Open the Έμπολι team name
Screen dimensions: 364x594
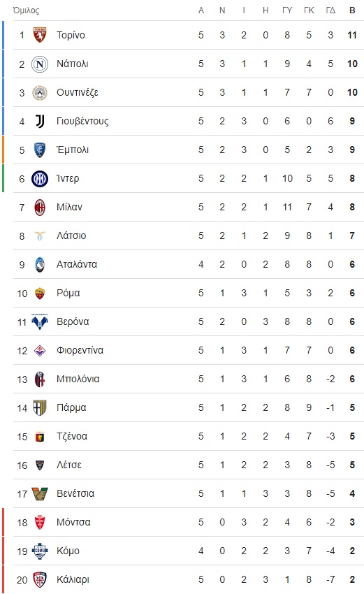73,150
